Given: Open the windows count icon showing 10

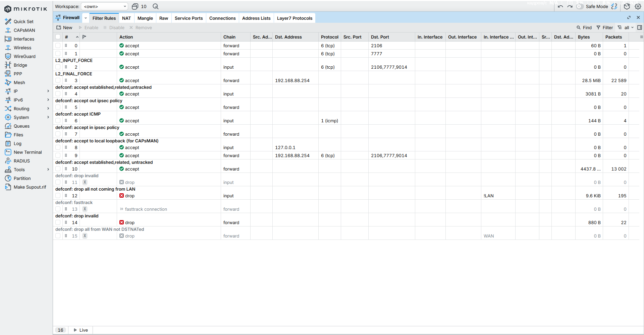Looking at the screenshot, I should click(x=139, y=6).
